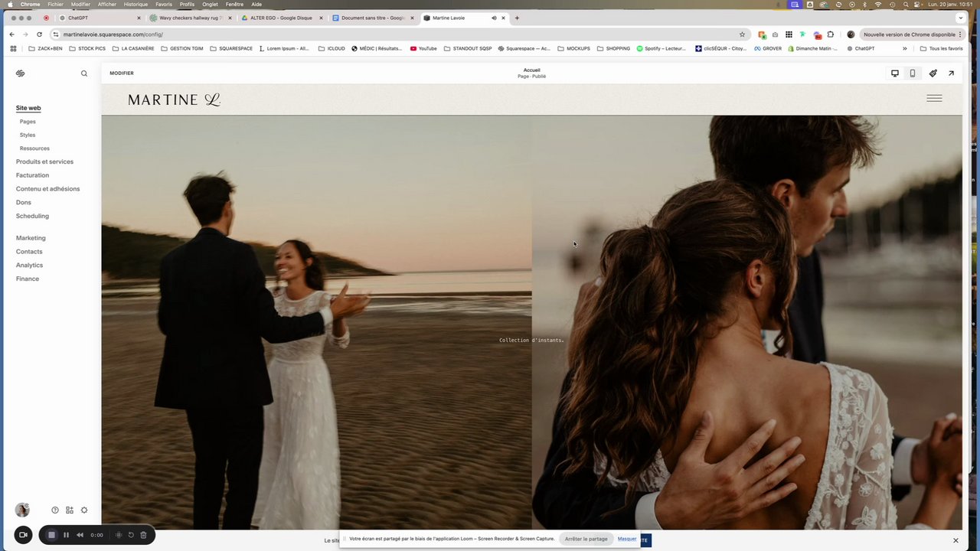Switch to Wavy checkers hallway rug tab
Viewport: 980px width, 551px height.
191,18
